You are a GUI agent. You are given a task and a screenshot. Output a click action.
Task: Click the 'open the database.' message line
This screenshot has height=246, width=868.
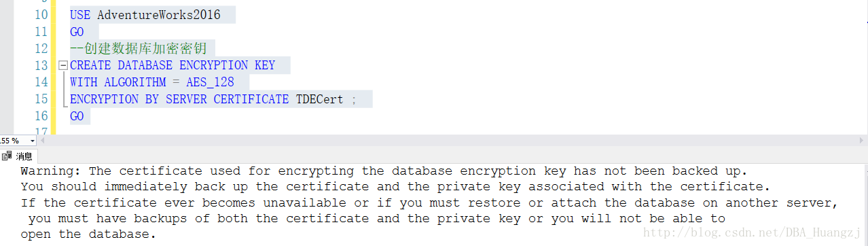click(x=88, y=234)
